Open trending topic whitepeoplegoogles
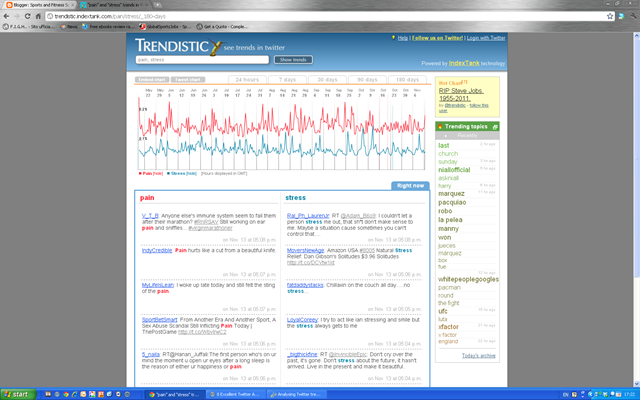Viewport: 640px width, 400px height. (468, 279)
